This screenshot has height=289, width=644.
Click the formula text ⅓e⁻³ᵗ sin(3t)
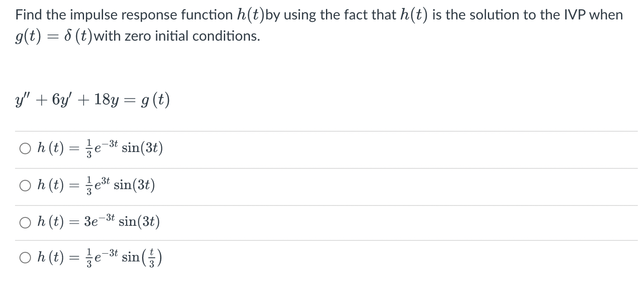tap(124, 148)
